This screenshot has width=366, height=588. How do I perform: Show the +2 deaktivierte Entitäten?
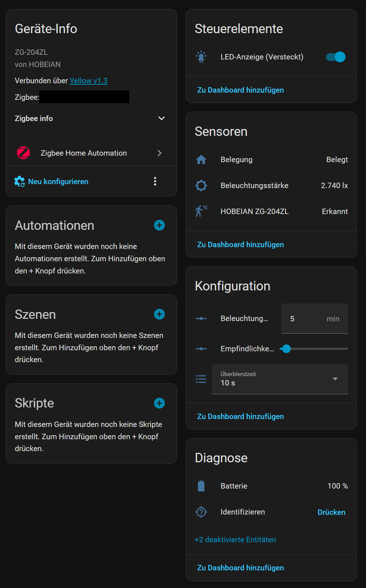click(x=235, y=540)
